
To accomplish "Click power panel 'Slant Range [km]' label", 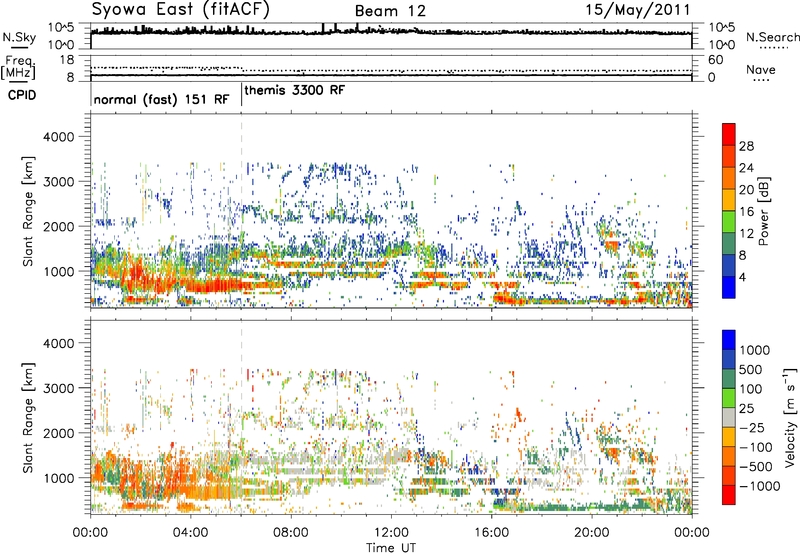I will coord(28,211).
